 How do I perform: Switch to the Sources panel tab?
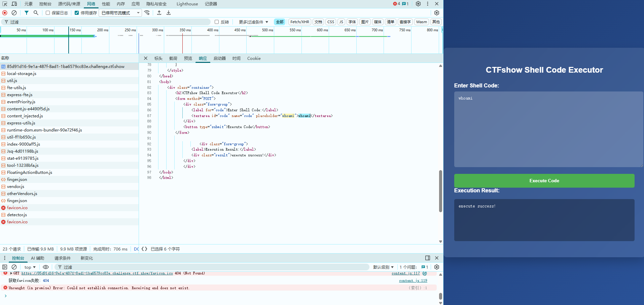point(69,4)
